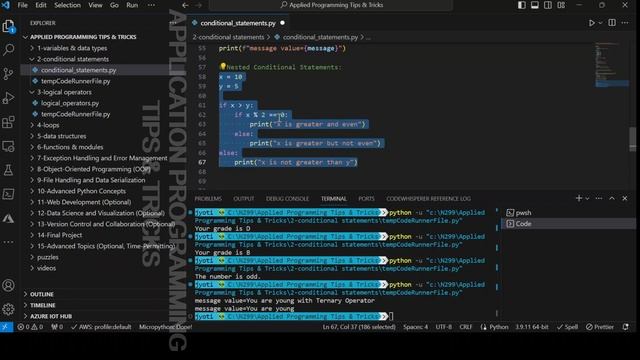This screenshot has height=360, width=640.
Task: Expand the AZURE IOT HUB section
Action: pos(51,316)
